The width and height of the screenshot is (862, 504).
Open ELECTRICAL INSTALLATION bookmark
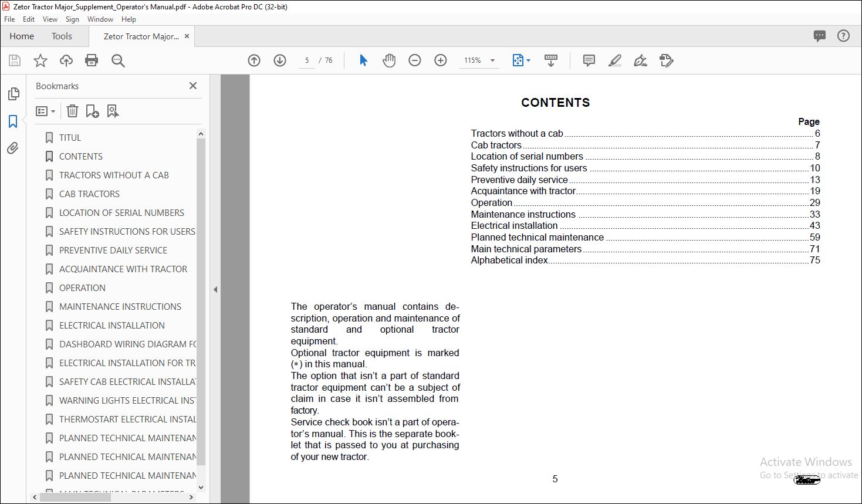tap(111, 326)
